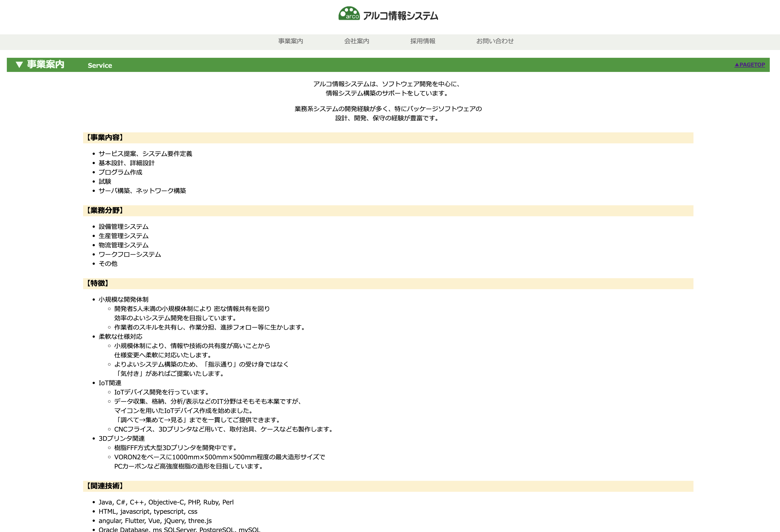Click the お問い合わせ tab
This screenshot has width=780, height=532.
point(494,41)
